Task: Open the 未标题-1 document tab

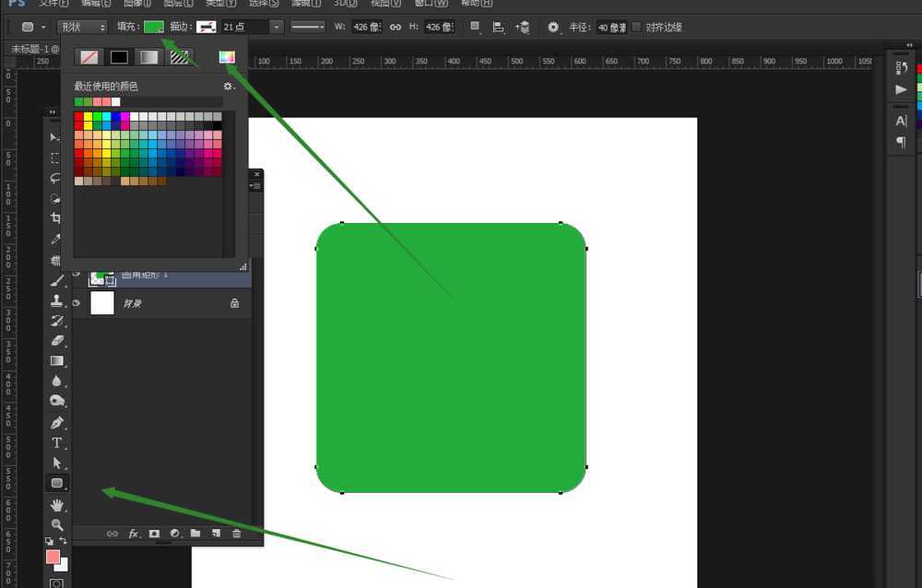Action: [x=34, y=48]
